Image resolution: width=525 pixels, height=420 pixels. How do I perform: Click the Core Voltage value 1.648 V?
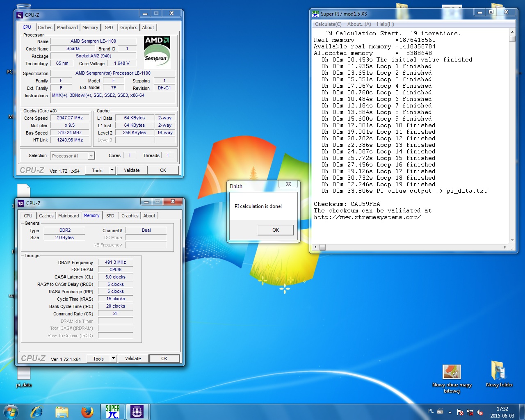pyautogui.click(x=122, y=63)
